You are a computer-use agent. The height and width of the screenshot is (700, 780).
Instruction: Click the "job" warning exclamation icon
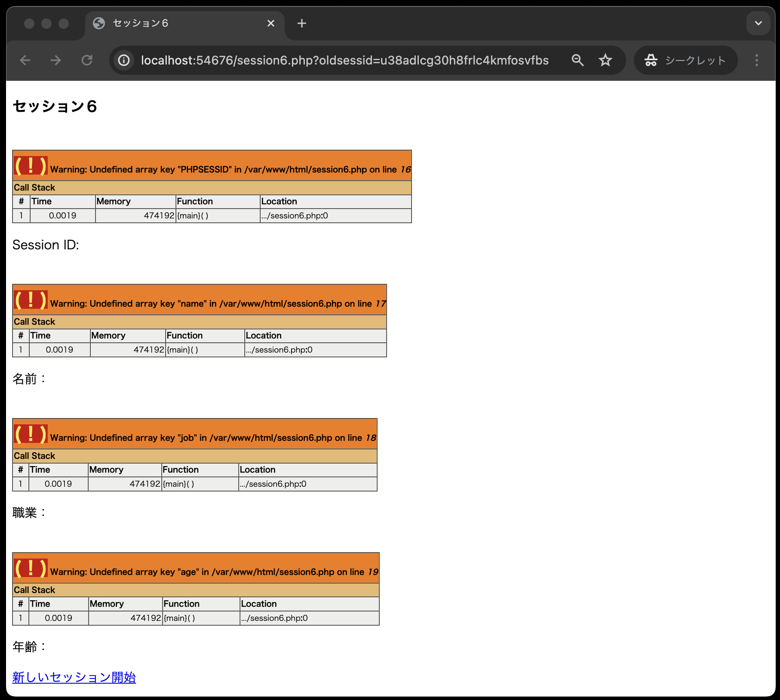pyautogui.click(x=31, y=434)
